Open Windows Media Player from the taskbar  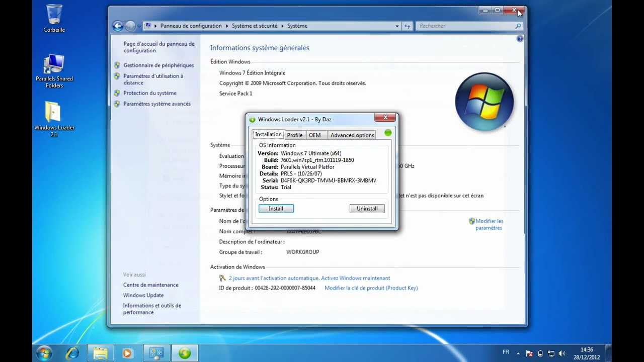pos(127,353)
